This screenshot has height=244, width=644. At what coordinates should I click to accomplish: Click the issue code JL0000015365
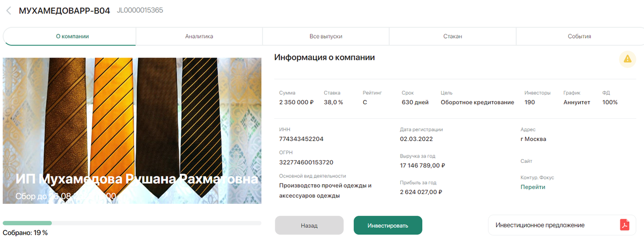pos(140,10)
